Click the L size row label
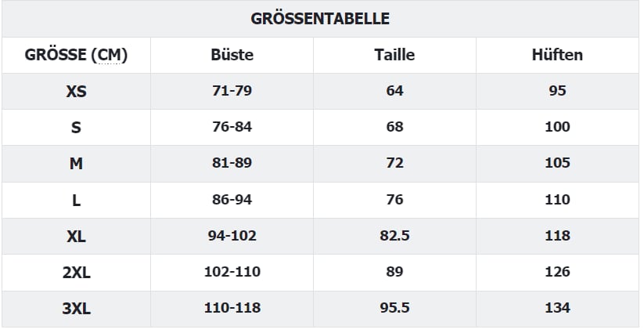The height and width of the screenshot is (333, 644). pyautogui.click(x=76, y=200)
